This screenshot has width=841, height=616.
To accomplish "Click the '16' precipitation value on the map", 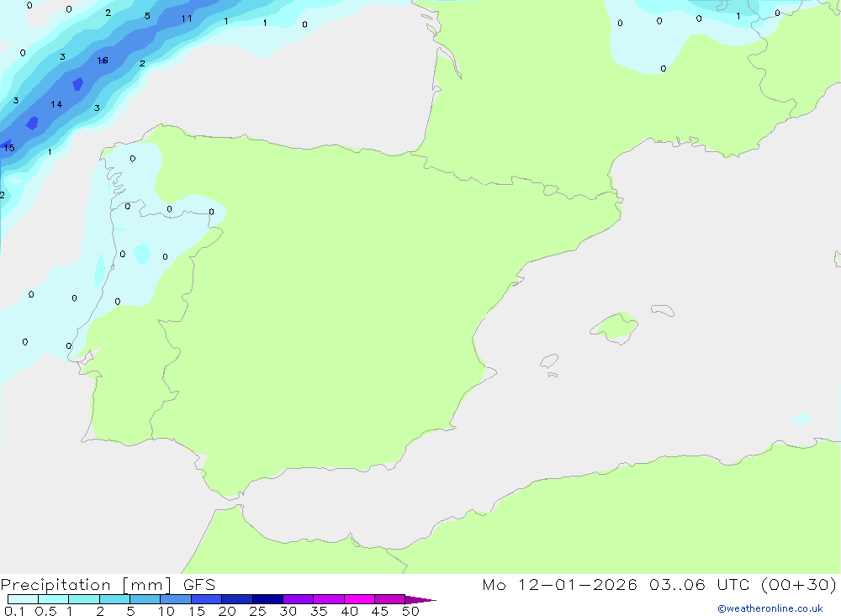I will [x=103, y=61].
